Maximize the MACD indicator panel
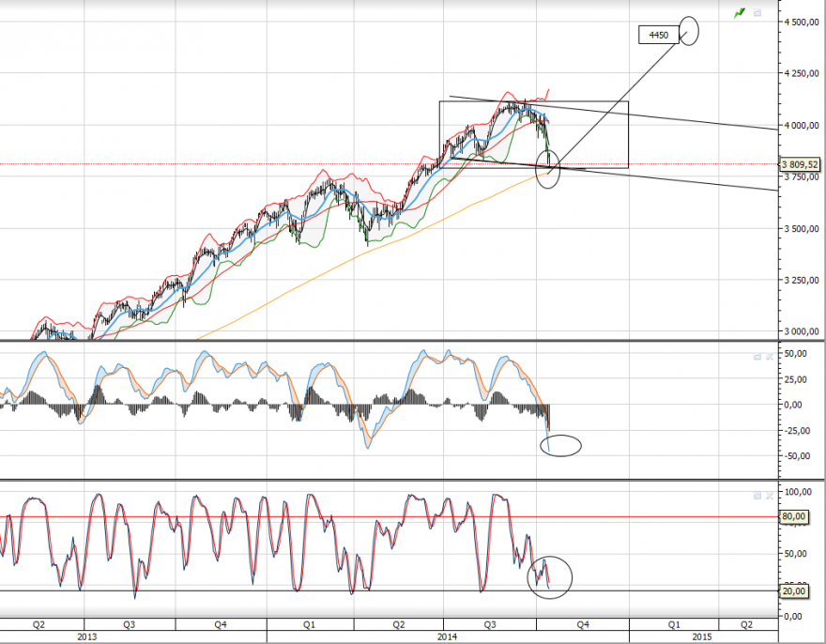The image size is (826, 644). 757,357
